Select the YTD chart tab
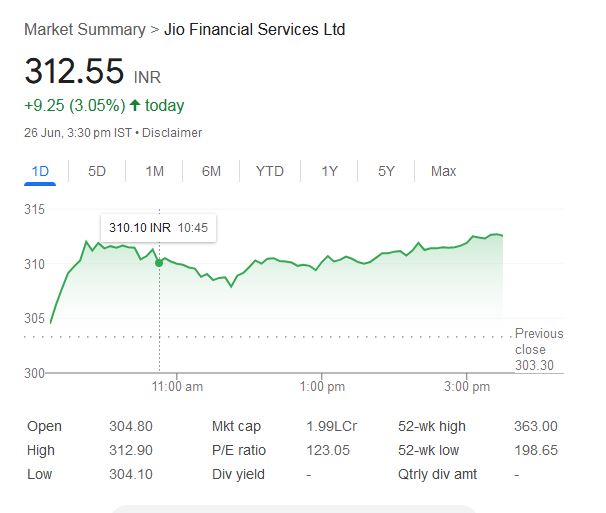This screenshot has height=513, width=606. (269, 171)
